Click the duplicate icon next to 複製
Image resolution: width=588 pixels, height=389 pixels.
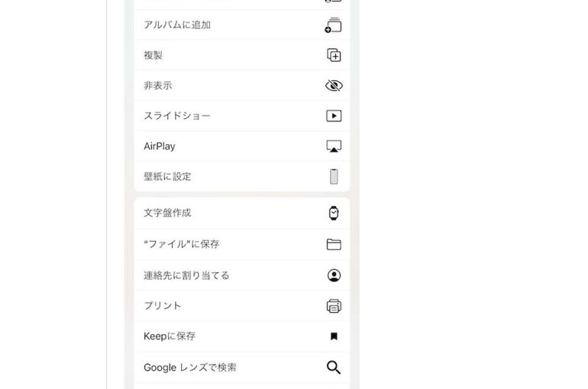pos(334,55)
